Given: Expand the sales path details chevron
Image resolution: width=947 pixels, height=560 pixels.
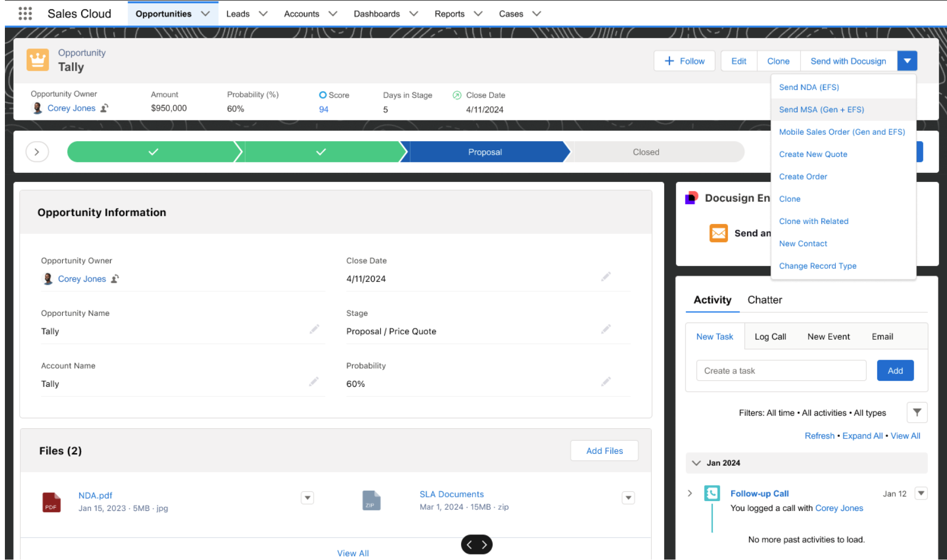Looking at the screenshot, I should pyautogui.click(x=37, y=152).
